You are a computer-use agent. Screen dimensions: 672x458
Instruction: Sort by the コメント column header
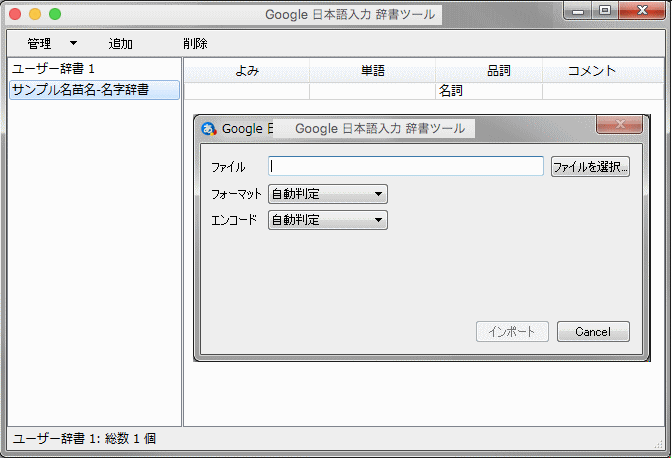[603, 70]
